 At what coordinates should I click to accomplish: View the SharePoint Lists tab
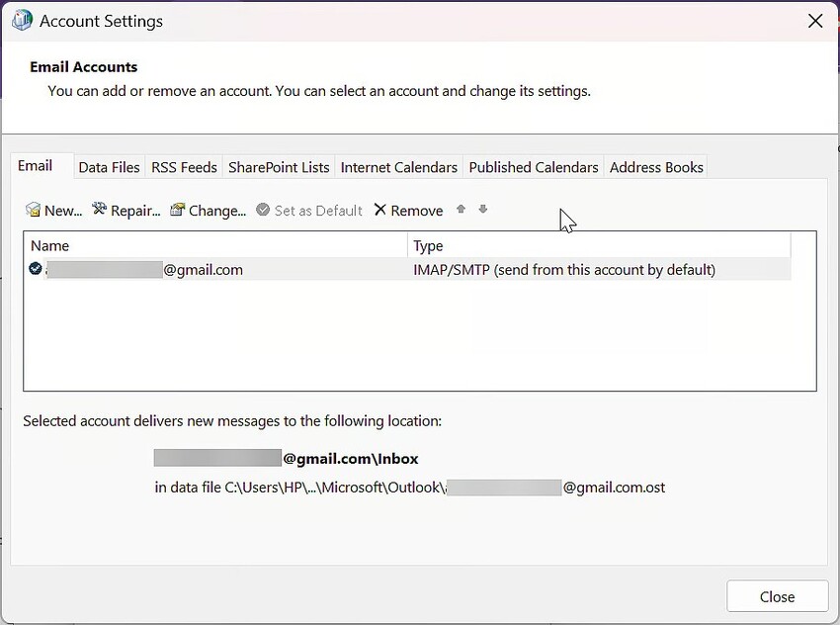click(x=279, y=167)
